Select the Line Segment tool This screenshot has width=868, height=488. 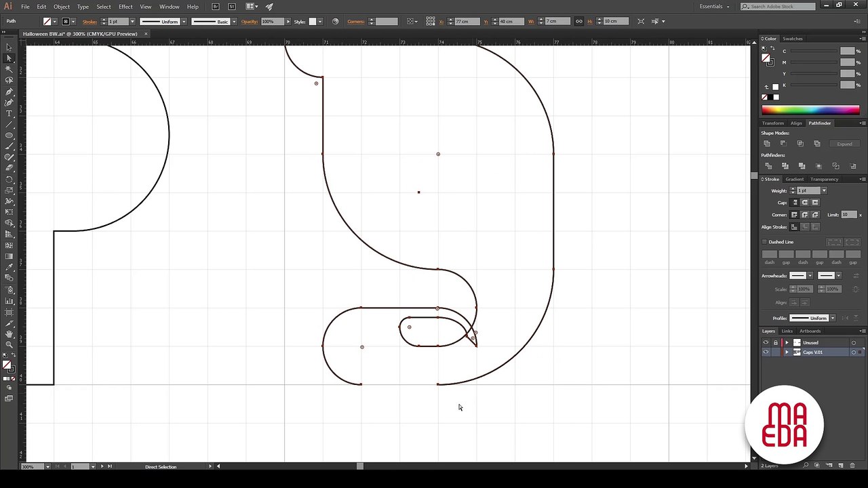9,124
